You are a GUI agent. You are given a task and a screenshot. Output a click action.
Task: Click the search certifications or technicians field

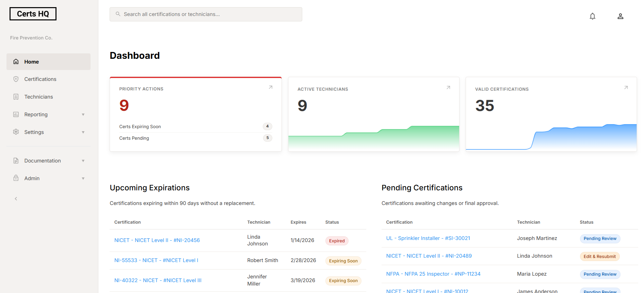point(206,14)
